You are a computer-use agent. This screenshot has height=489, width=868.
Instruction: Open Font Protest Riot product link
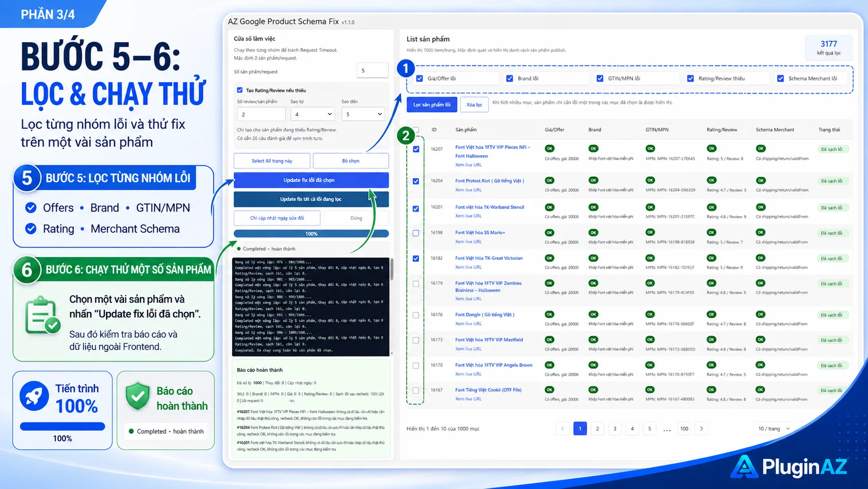click(x=490, y=181)
